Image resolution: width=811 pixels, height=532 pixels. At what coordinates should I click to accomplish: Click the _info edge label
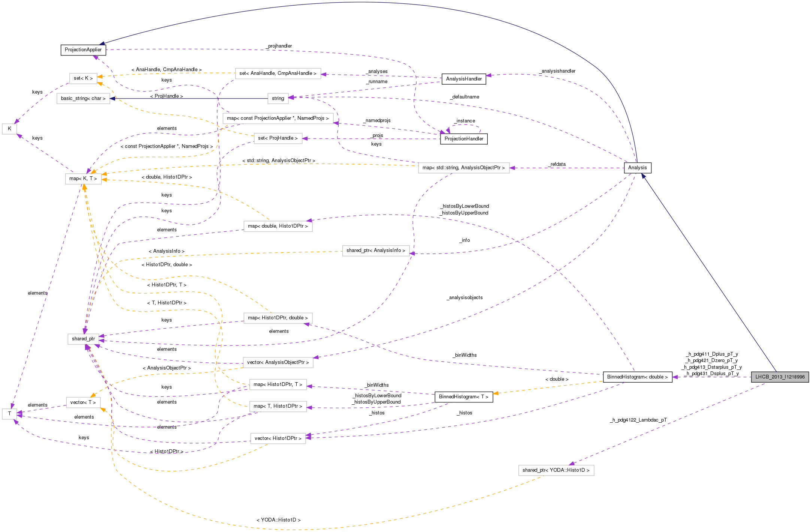(464, 240)
